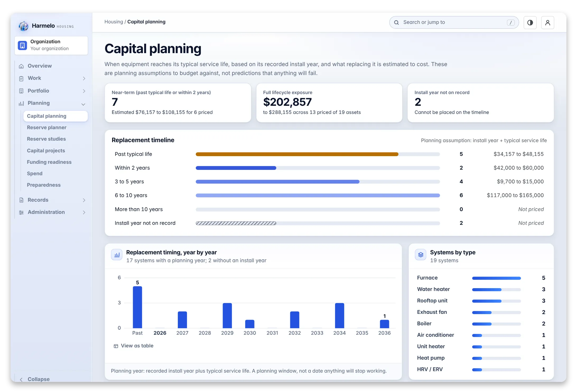
Task: Click View as table link
Action: [x=137, y=346]
